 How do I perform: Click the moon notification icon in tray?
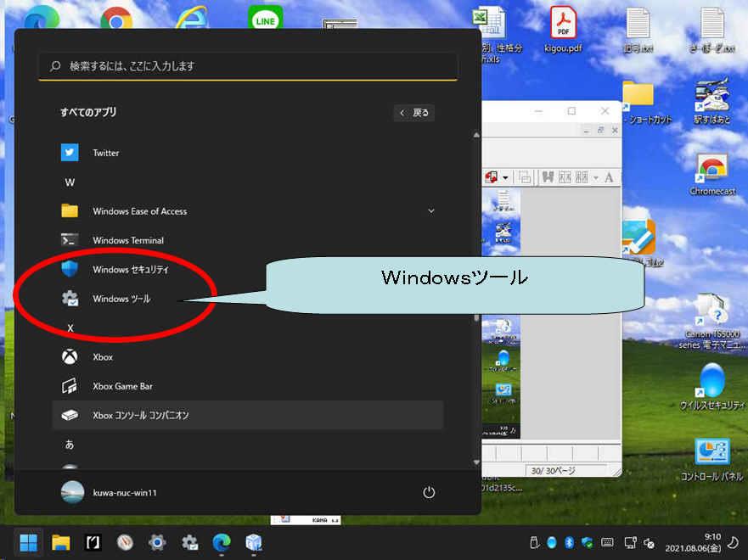[x=734, y=542]
